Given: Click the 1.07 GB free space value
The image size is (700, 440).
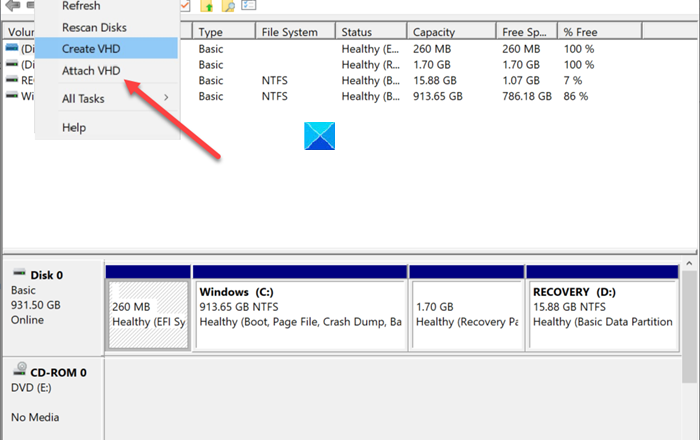Looking at the screenshot, I should click(x=521, y=80).
